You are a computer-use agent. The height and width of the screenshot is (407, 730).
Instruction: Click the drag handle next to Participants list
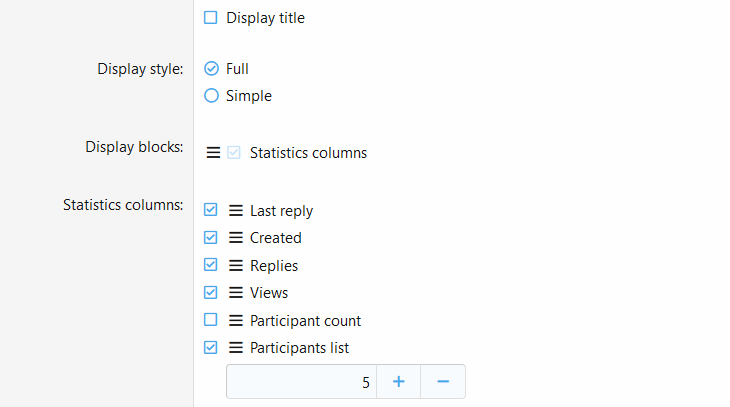tap(236, 347)
